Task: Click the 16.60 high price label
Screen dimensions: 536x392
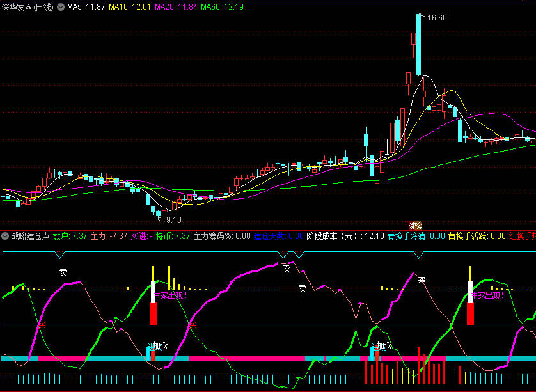Action: [437, 18]
